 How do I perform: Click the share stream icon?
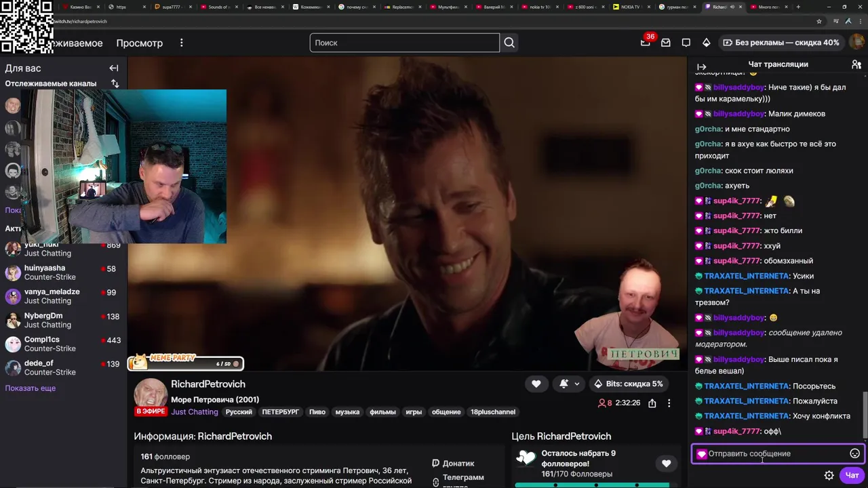click(x=652, y=403)
